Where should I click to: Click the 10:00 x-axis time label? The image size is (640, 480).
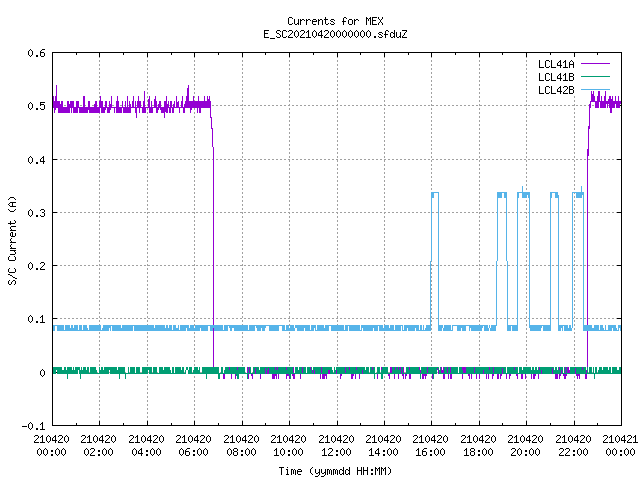click(288, 452)
